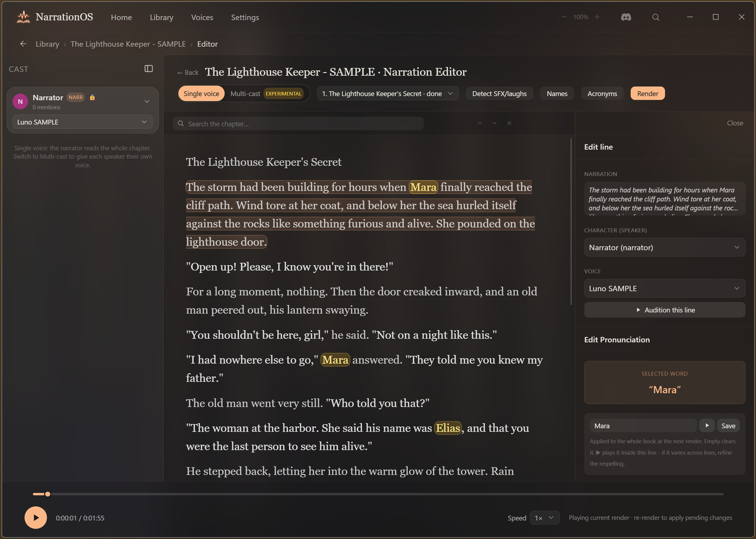Image resolution: width=756 pixels, height=539 pixels.
Task: Open the Acronyms button
Action: pyautogui.click(x=602, y=94)
